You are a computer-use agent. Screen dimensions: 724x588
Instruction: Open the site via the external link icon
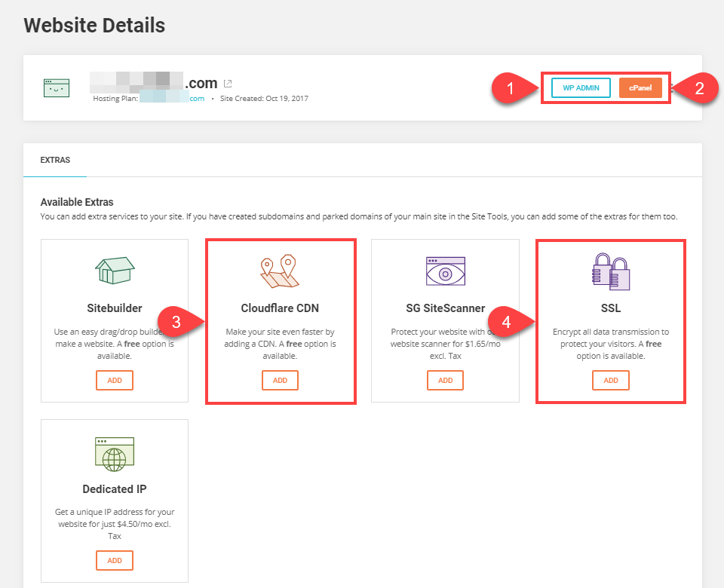point(228,83)
